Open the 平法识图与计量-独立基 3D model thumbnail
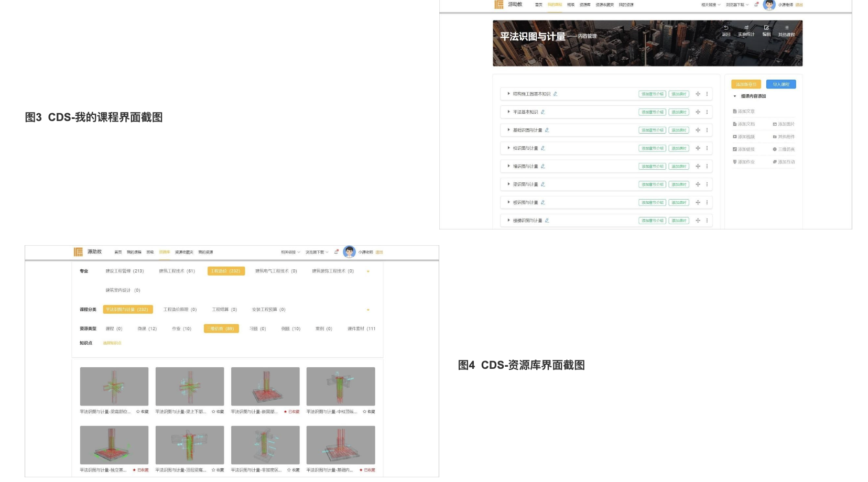The image size is (868, 482). tap(114, 445)
